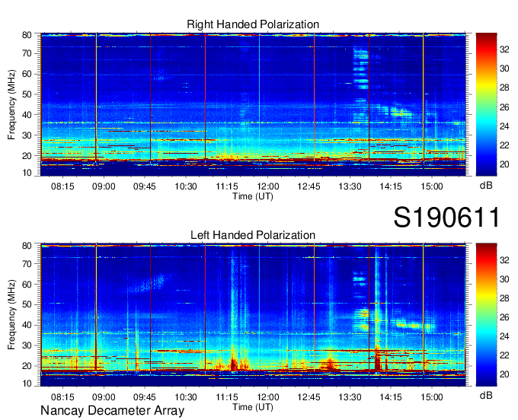Click 09:45 tick under Left Handed plot
518x420 pixels.
(145, 397)
